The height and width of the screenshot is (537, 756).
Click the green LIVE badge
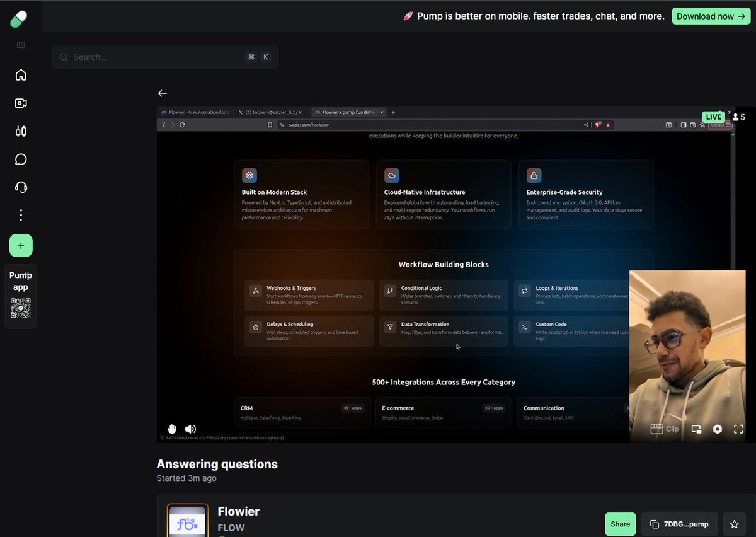point(714,117)
